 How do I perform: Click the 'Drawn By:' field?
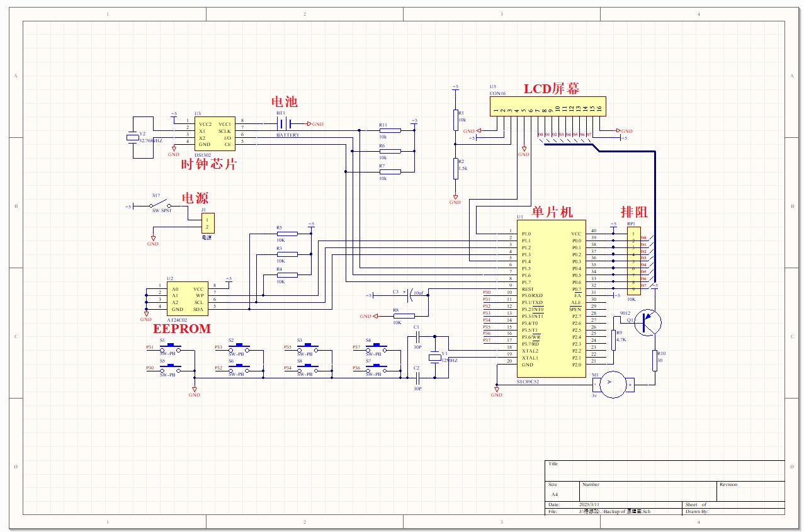click(x=697, y=512)
